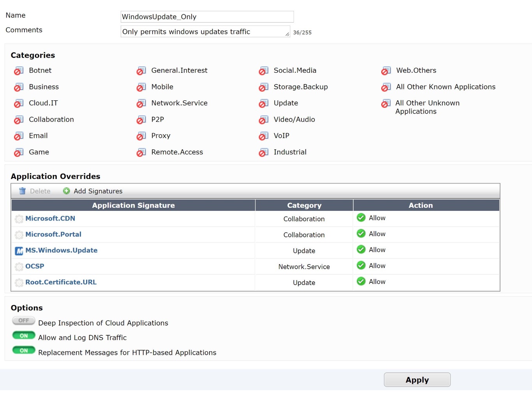Click the green plus Add Signatures icon

click(x=66, y=191)
